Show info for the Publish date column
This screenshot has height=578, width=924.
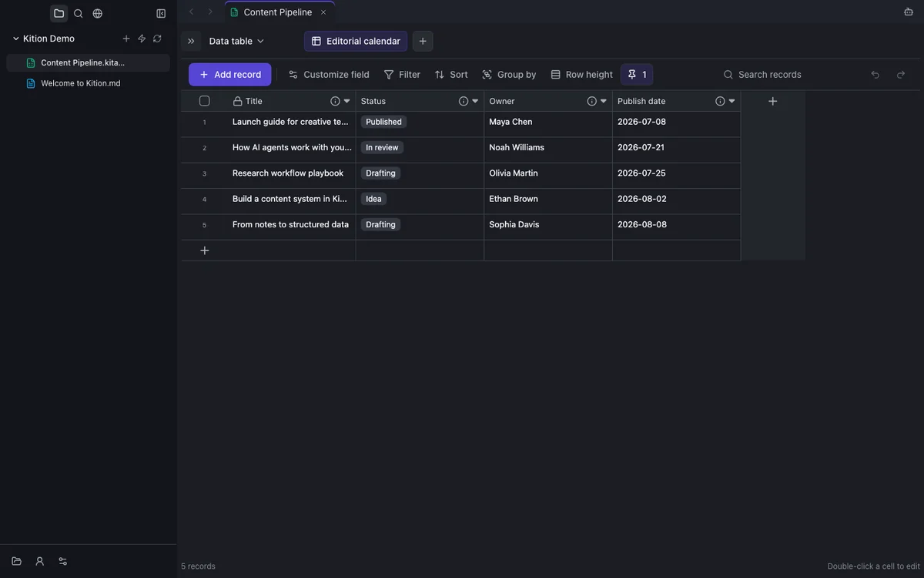[x=720, y=101]
